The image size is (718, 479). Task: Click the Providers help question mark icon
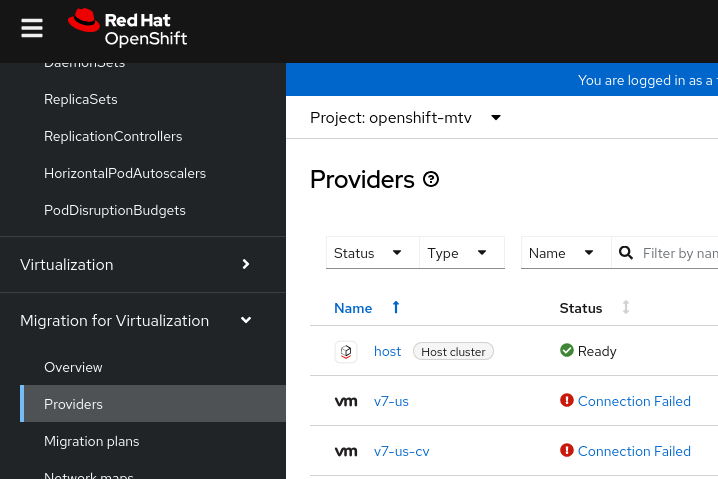click(431, 180)
